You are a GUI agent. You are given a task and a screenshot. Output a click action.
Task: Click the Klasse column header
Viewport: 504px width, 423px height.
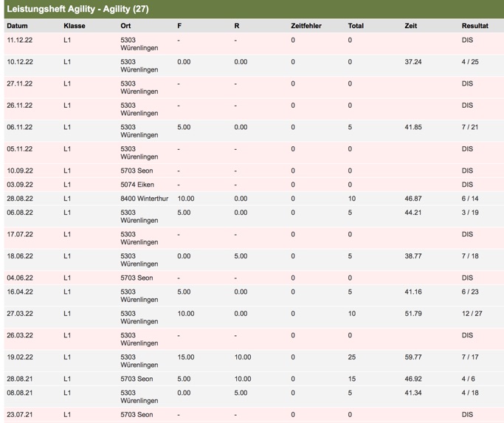click(75, 26)
